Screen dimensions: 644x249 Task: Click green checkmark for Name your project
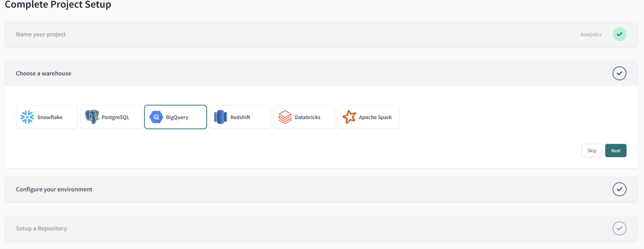(619, 34)
